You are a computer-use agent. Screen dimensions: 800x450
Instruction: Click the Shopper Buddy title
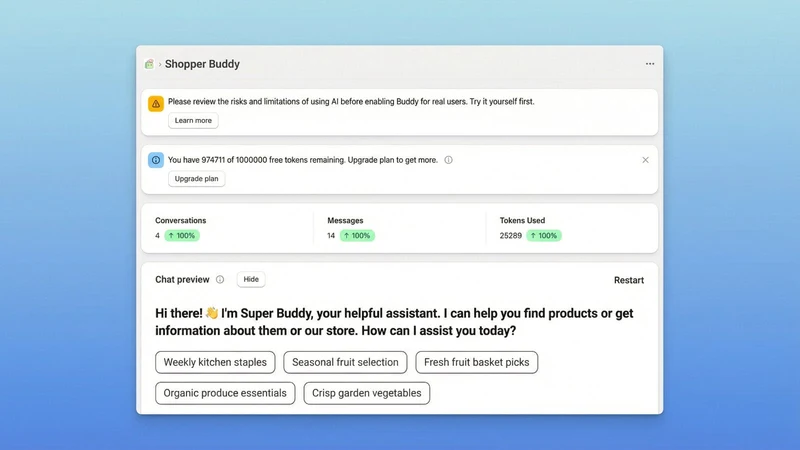tap(202, 64)
